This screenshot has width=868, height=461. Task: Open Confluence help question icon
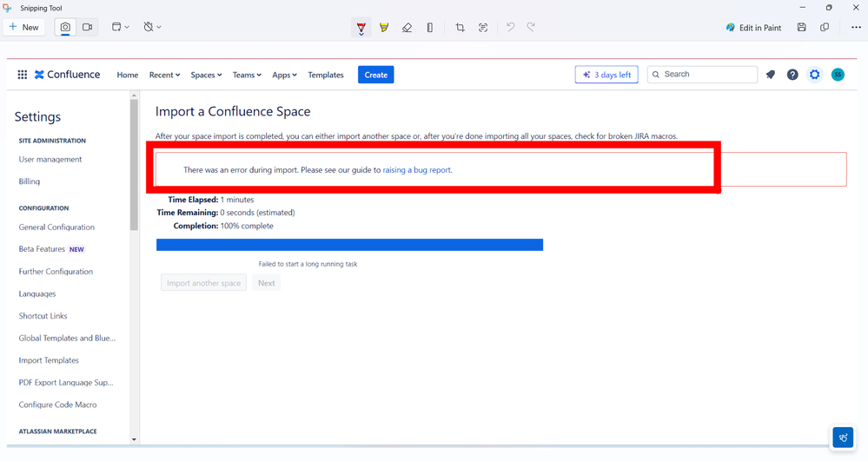point(792,75)
